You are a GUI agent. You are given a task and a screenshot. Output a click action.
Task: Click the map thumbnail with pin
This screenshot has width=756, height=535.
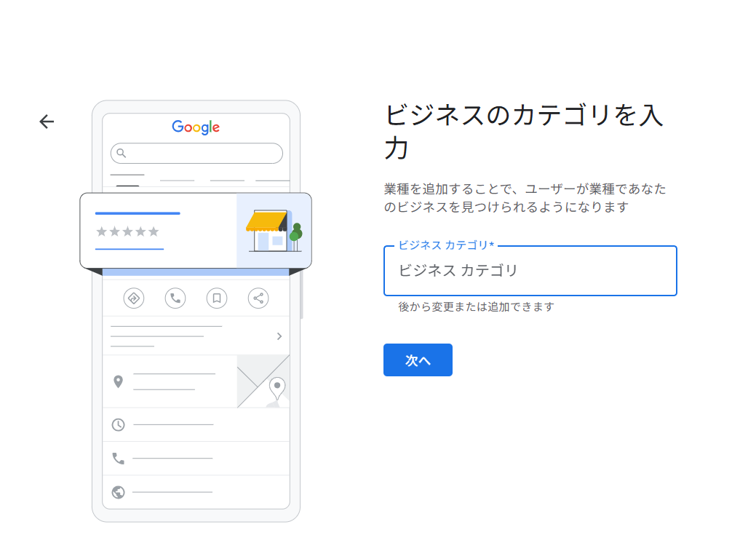(x=263, y=381)
